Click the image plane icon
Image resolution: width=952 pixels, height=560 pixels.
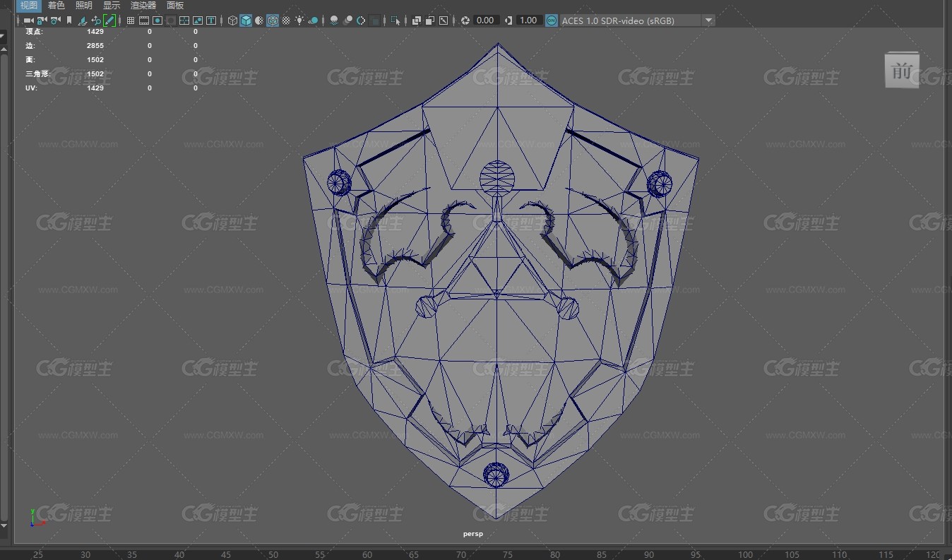(x=83, y=20)
